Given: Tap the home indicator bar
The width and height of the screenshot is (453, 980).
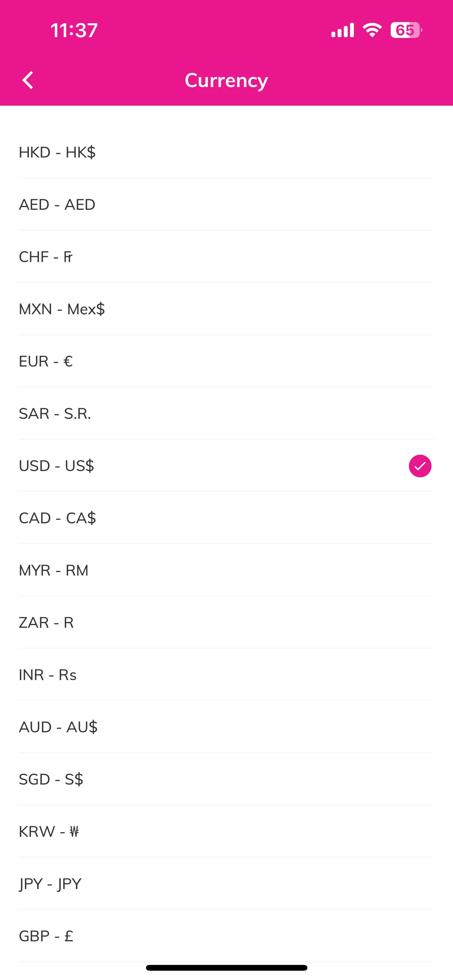Looking at the screenshot, I should point(226,968).
